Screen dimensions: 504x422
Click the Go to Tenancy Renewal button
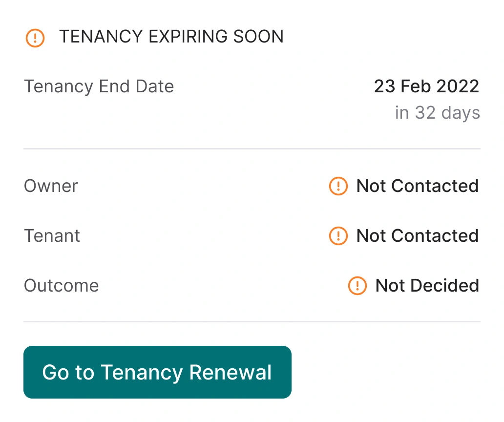coord(157,372)
